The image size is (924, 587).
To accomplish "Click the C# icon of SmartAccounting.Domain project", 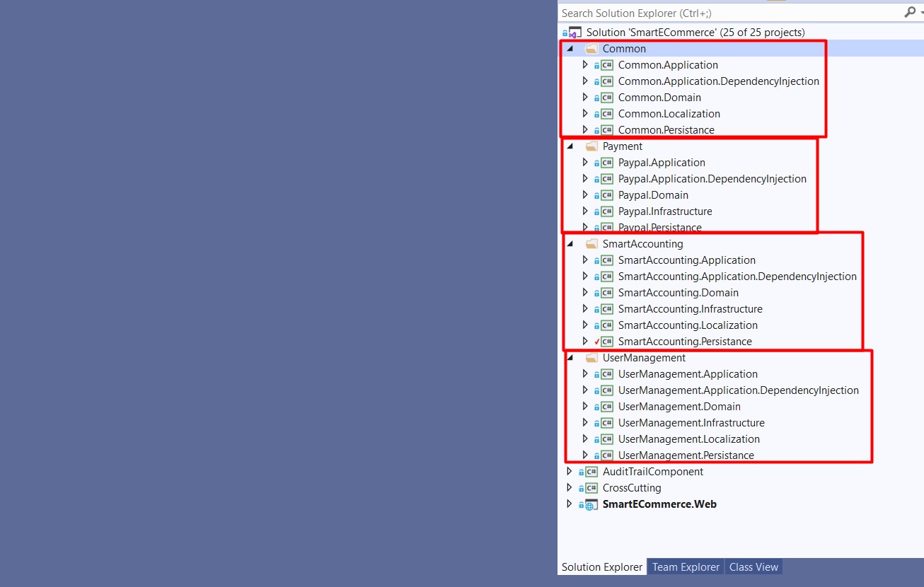I will (607, 293).
